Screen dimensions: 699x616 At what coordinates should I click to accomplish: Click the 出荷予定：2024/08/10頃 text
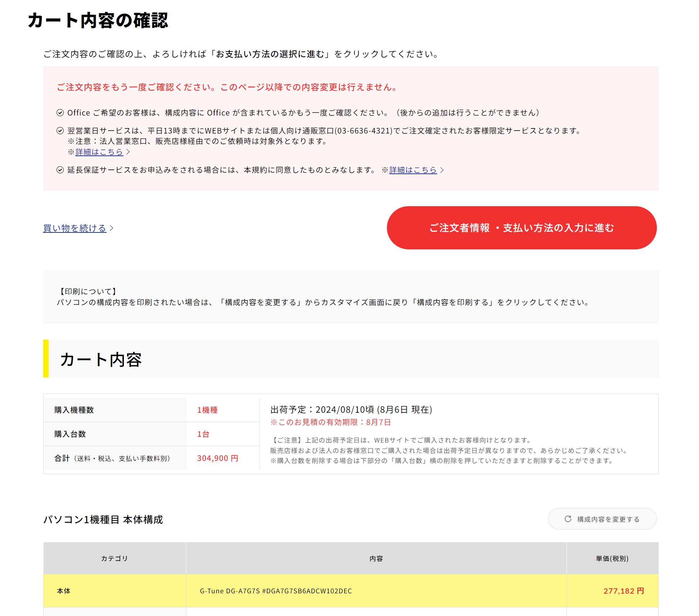[x=351, y=409]
